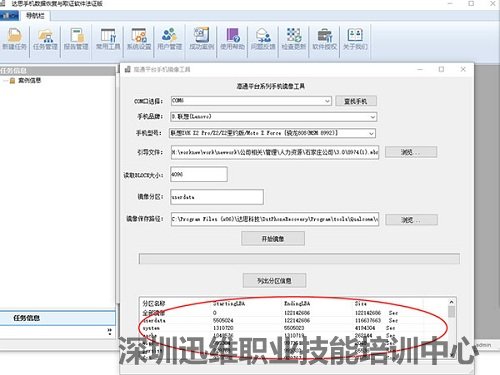Click 浏览 next to 镜像保存路径
The image size is (500, 375).
click(x=411, y=220)
